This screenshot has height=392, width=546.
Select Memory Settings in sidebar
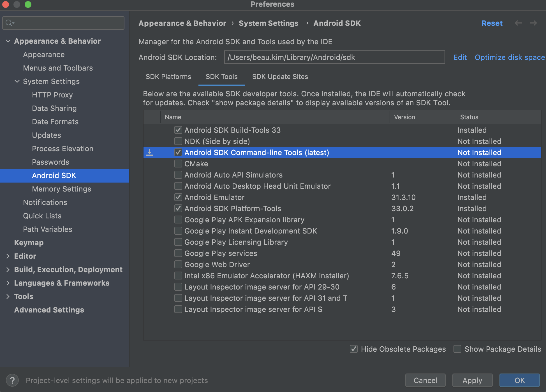(x=61, y=189)
